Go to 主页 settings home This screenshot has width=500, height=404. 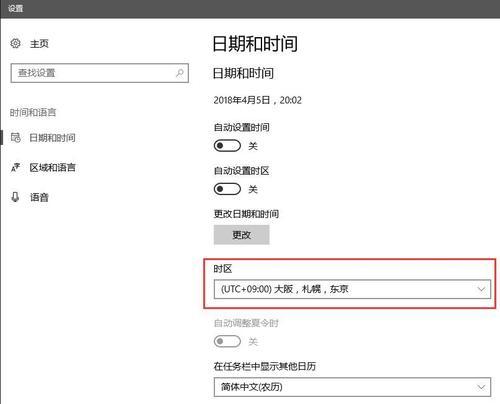tap(39, 43)
